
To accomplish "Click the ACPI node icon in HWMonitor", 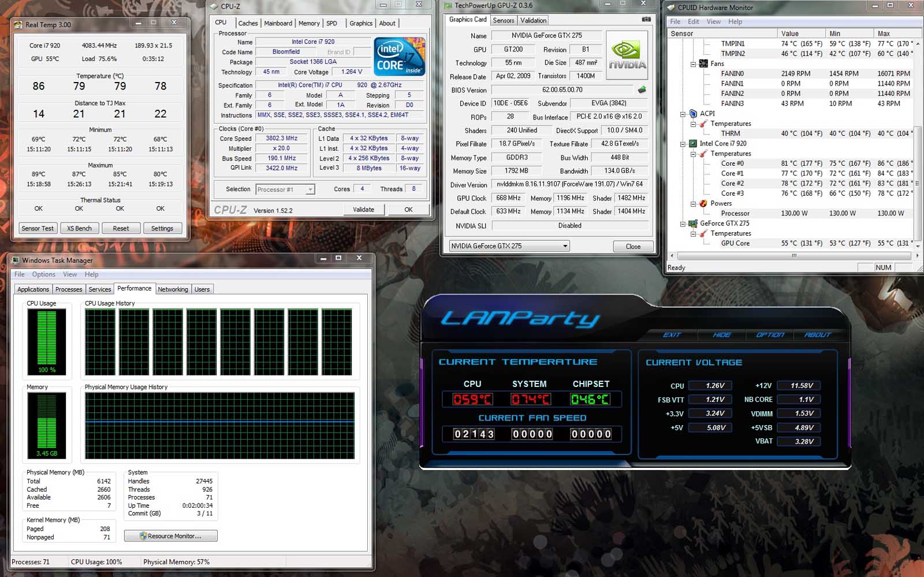I will pos(693,114).
